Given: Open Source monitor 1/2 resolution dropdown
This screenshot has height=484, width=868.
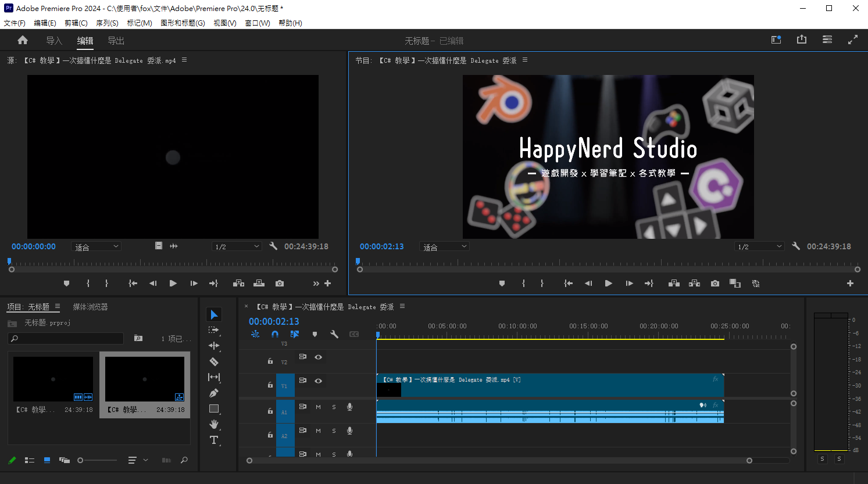Looking at the screenshot, I should tap(237, 246).
